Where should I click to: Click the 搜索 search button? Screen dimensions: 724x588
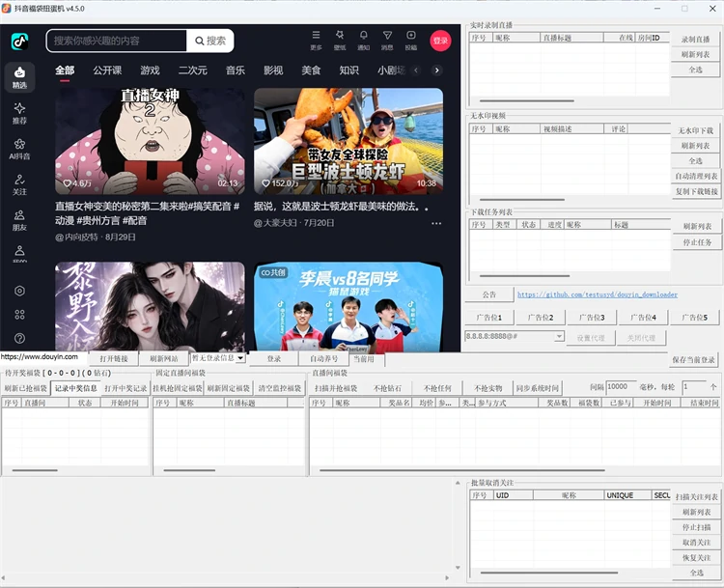210,41
